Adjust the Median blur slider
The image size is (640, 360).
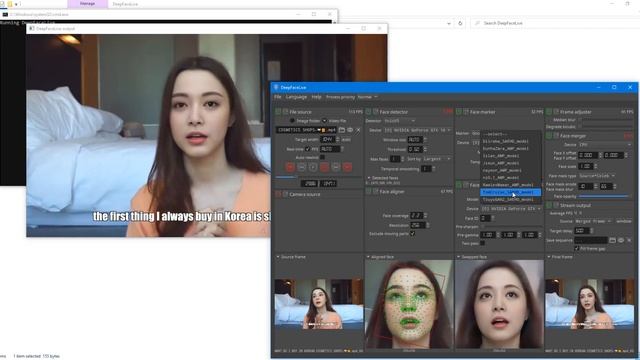[605, 120]
